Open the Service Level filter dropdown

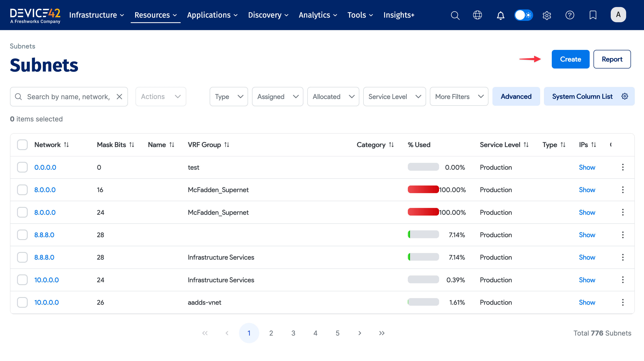point(394,96)
